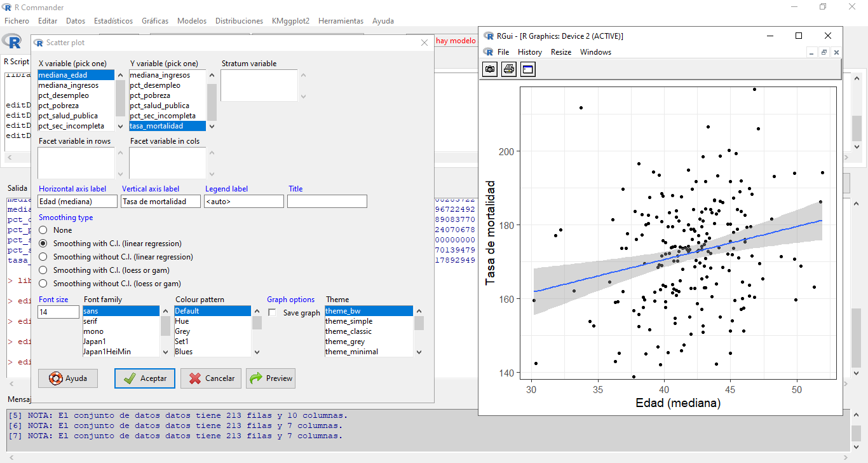This screenshot has width=868, height=463.
Task: Open the Gráficas menu
Action: pyautogui.click(x=155, y=21)
